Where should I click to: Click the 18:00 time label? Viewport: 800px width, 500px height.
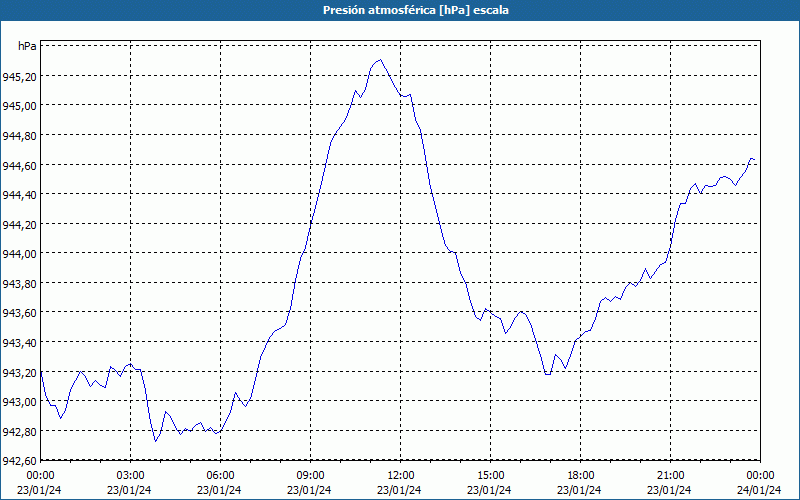coord(581,476)
